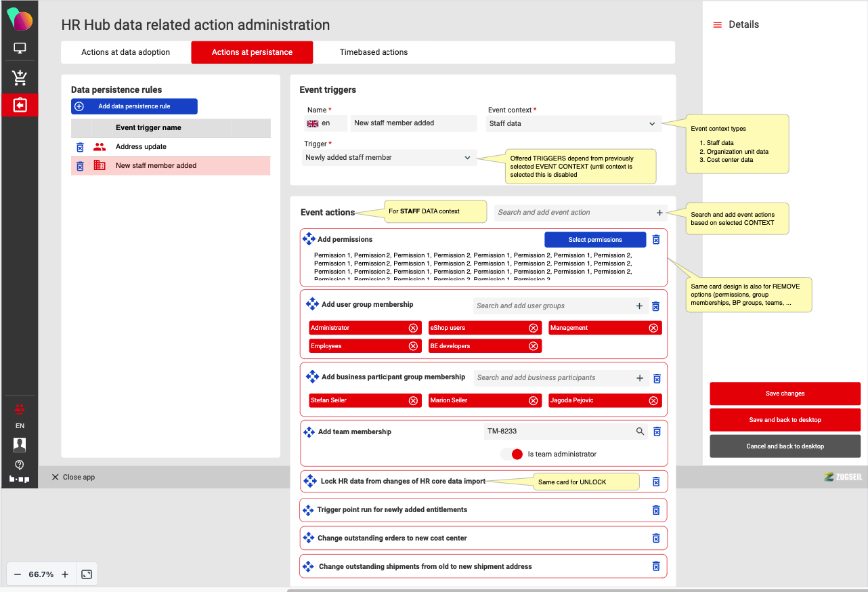Click plus icon to add user groups
This screenshot has height=592, width=868.
point(639,306)
